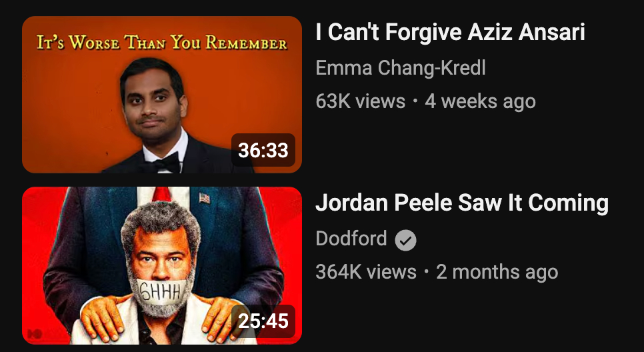Click the flag lapel pin in the red thumbnail
This screenshot has height=352, width=644.
[x=205, y=198]
